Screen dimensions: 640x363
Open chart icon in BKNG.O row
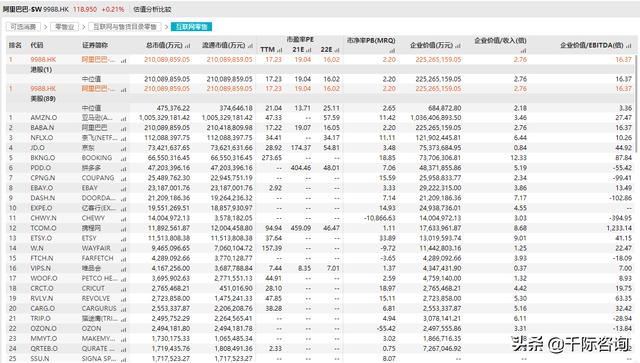point(124,158)
